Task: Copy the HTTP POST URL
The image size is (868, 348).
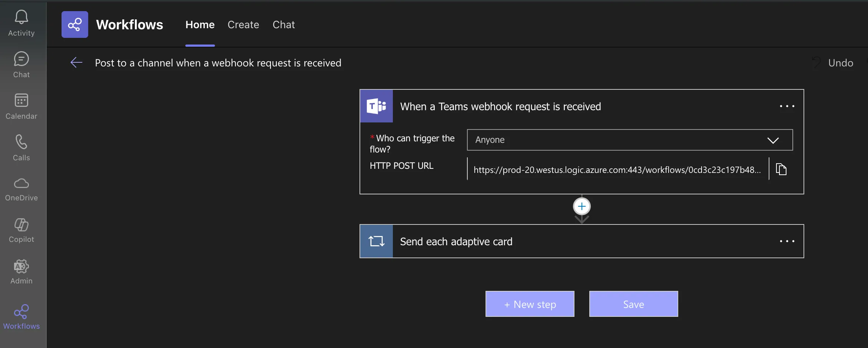Action: (x=781, y=169)
